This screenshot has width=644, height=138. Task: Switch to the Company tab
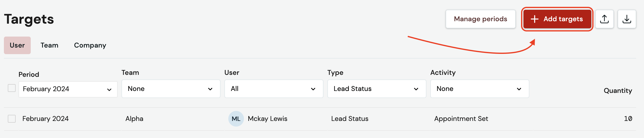pos(90,45)
